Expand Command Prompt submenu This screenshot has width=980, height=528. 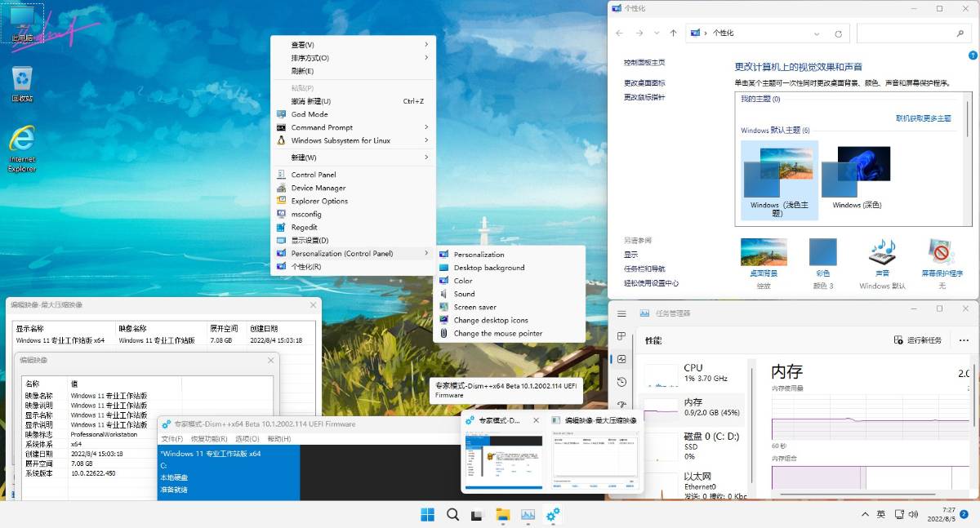click(353, 127)
